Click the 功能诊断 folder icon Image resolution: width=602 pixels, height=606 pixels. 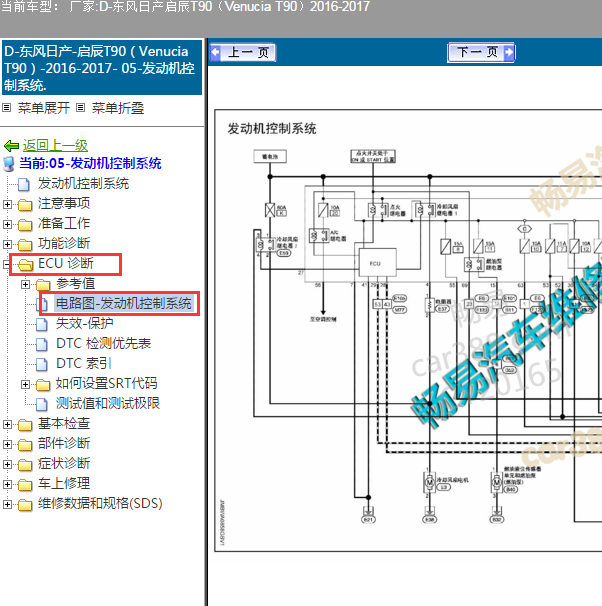pyautogui.click(x=25, y=245)
